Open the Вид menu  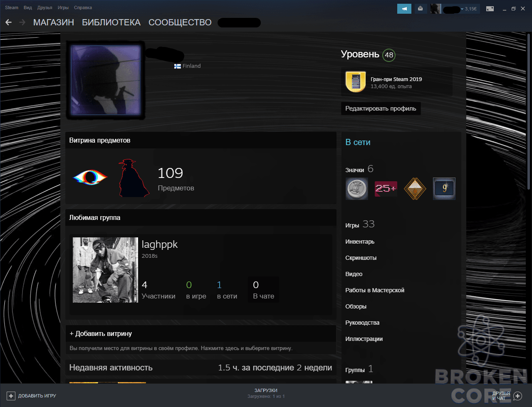pyautogui.click(x=28, y=7)
